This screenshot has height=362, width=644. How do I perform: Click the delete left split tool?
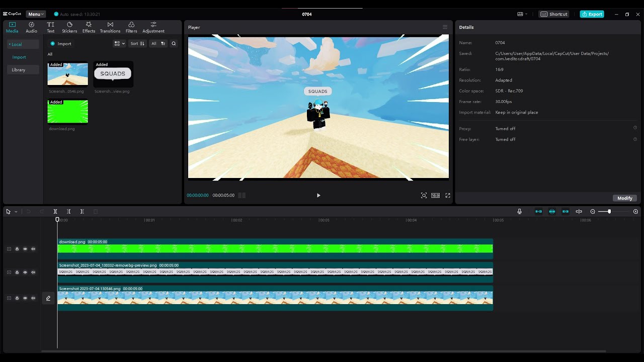pos(69,212)
